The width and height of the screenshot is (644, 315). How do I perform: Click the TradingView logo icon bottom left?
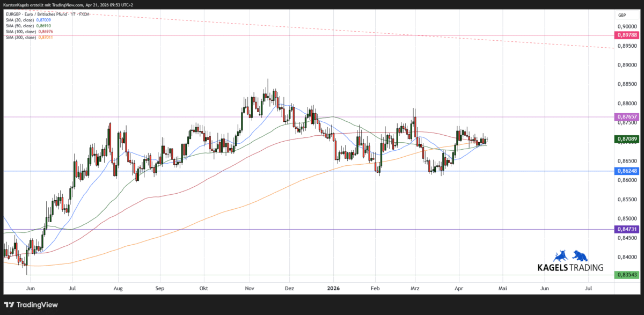9,304
